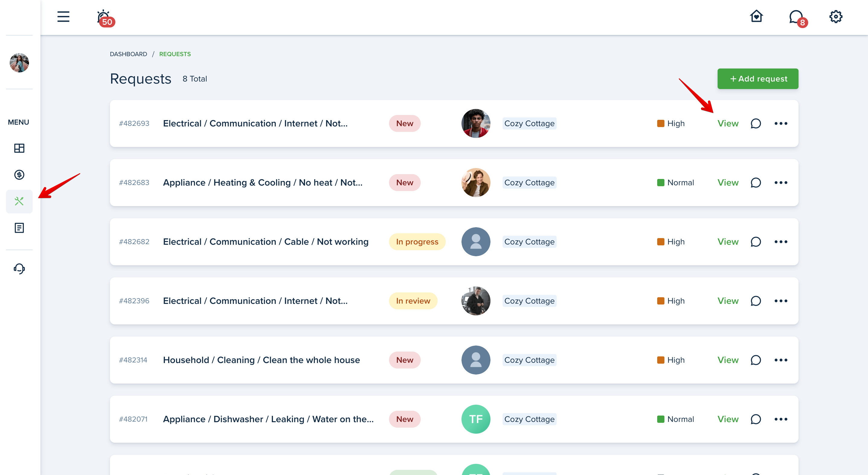Click the tenant avatar on request #482396
The width and height of the screenshot is (868, 475).
click(x=476, y=301)
